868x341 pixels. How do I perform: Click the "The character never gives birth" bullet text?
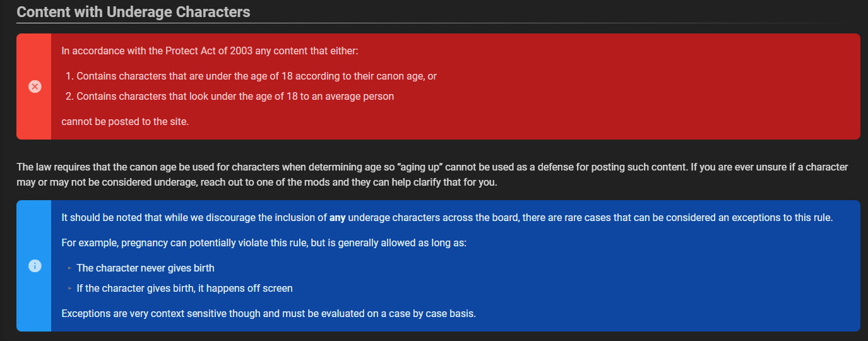pyautogui.click(x=145, y=268)
